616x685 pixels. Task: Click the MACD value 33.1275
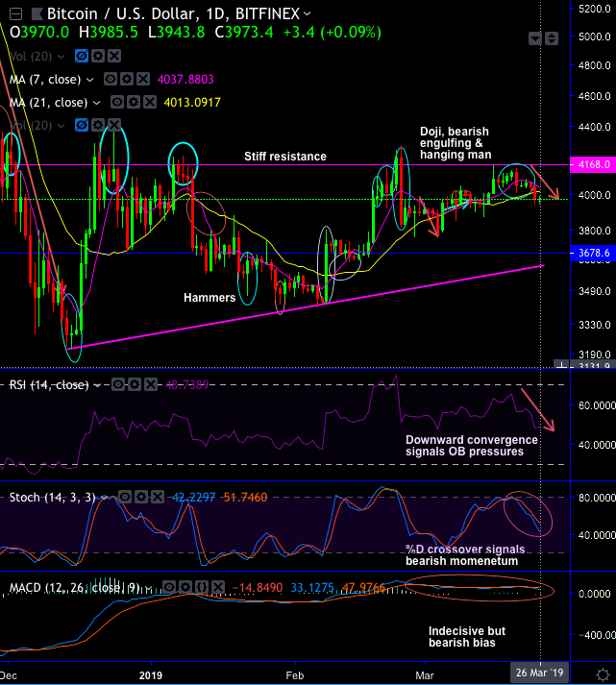click(312, 588)
